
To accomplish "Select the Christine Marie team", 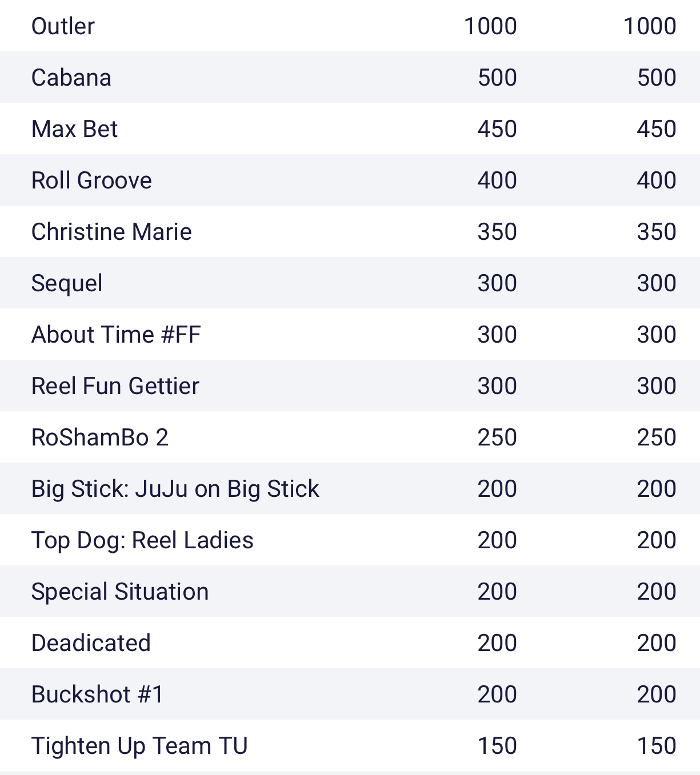I will pyautogui.click(x=112, y=232).
